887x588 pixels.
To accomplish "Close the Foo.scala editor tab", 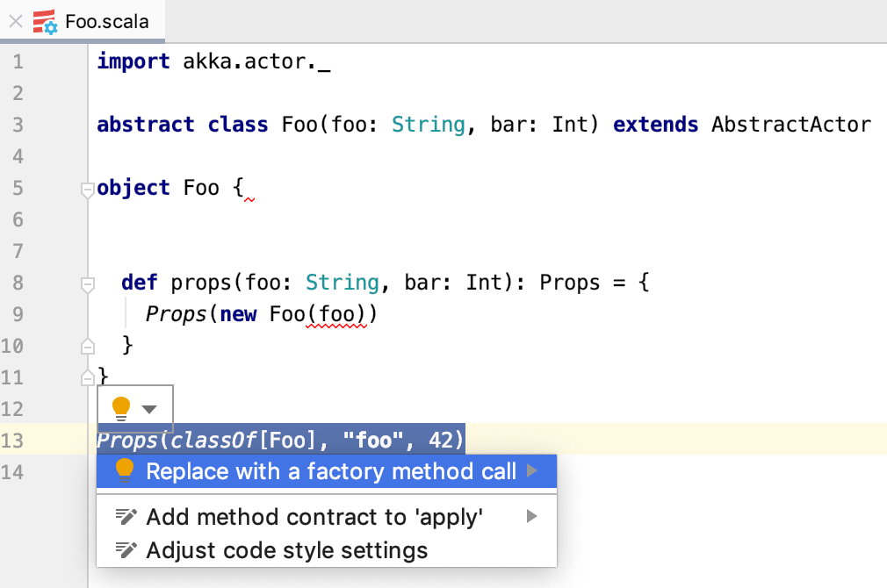I will coord(15,21).
